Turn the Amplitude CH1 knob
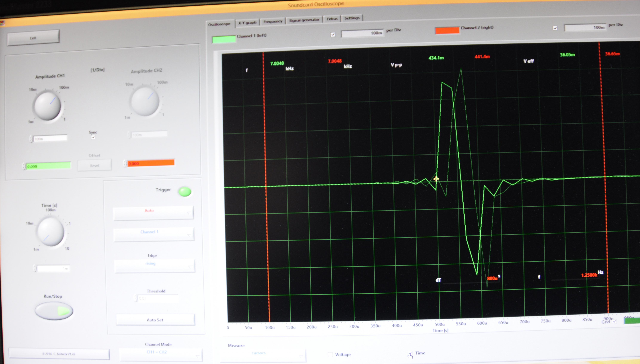The height and width of the screenshot is (364, 640). pyautogui.click(x=47, y=106)
